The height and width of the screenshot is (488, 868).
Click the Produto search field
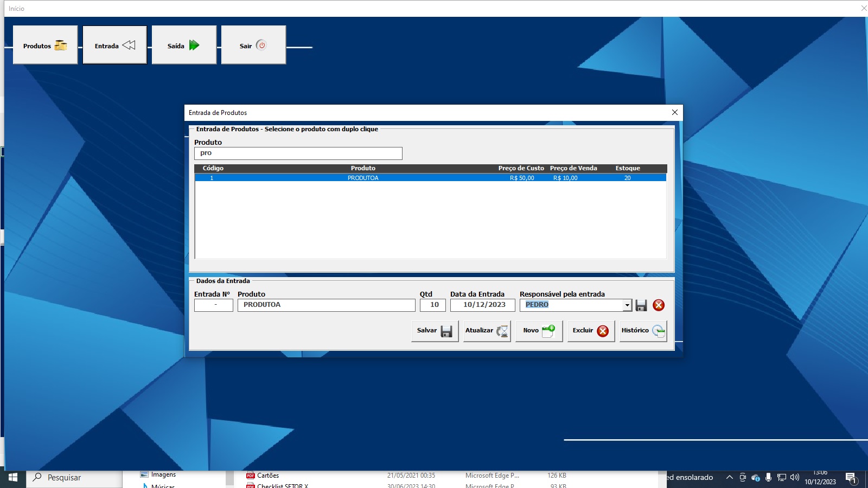(x=298, y=153)
